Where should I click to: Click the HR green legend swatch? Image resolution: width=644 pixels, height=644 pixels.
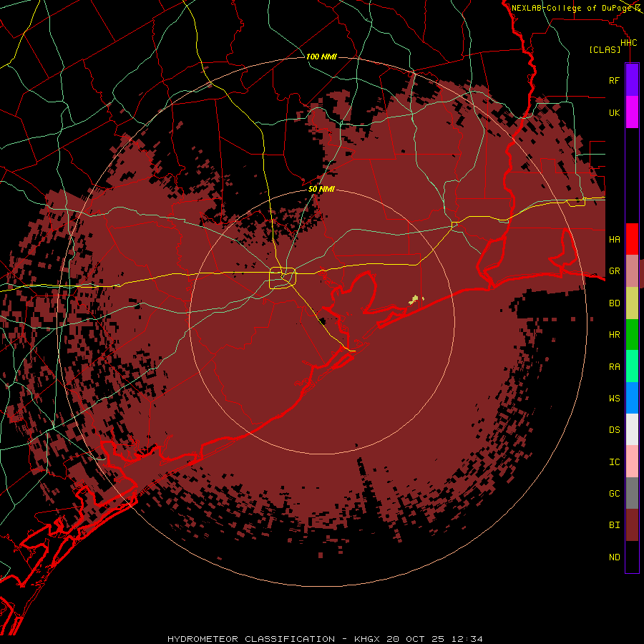click(632, 335)
